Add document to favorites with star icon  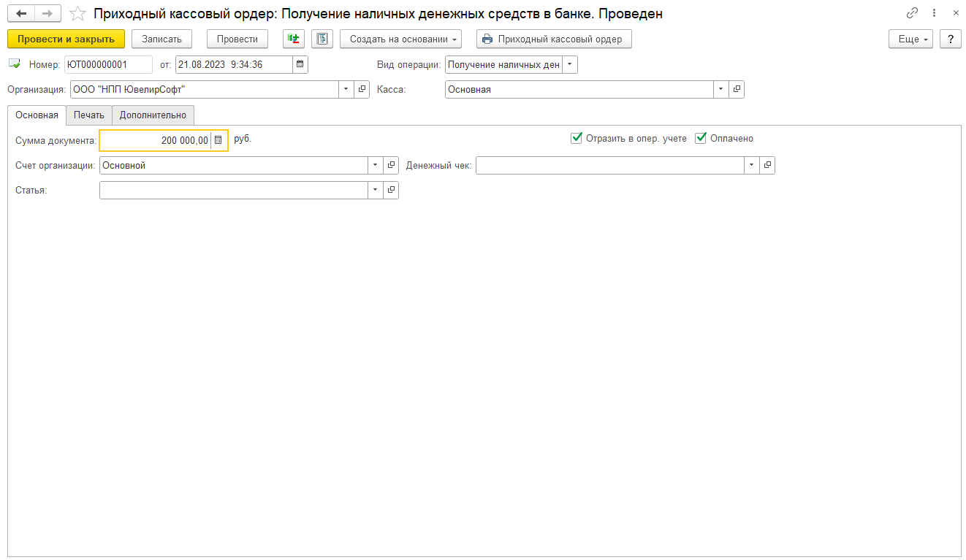click(77, 14)
